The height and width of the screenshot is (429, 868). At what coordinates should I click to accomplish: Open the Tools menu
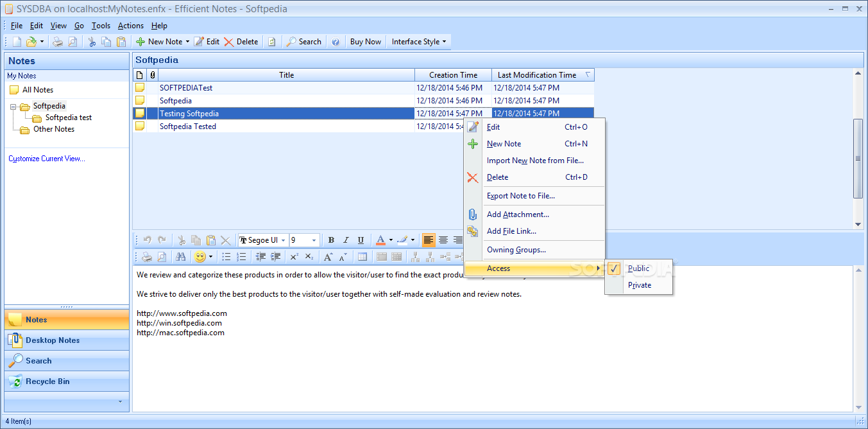[x=101, y=26]
